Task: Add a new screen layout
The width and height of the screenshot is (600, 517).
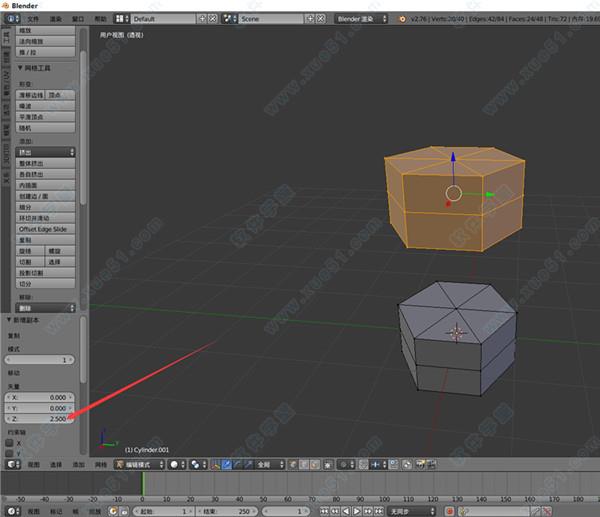Action: (202, 18)
